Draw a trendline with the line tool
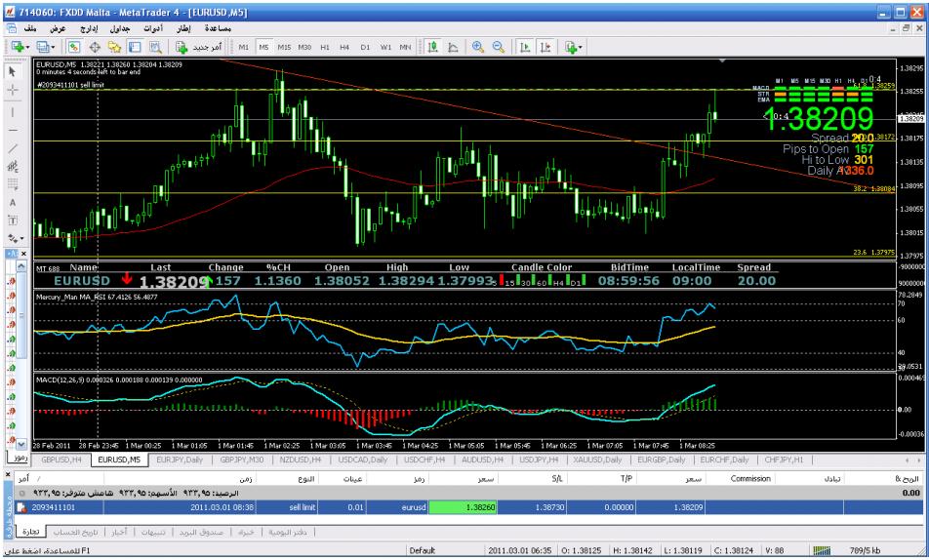The height and width of the screenshot is (560, 929). pyautogui.click(x=13, y=148)
